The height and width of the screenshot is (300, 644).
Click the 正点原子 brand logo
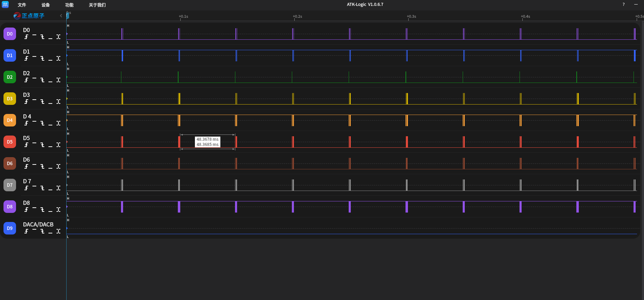click(29, 16)
